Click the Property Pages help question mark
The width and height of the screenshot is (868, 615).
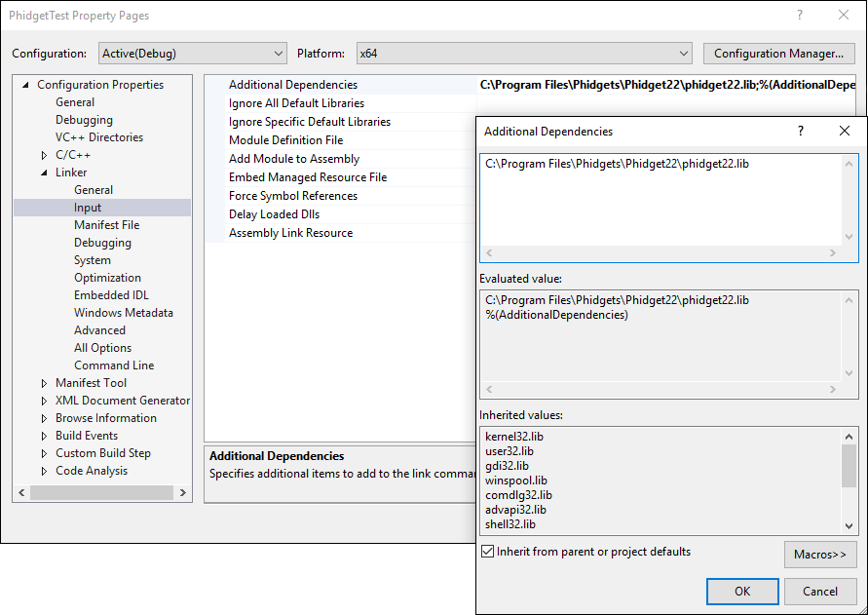click(x=800, y=15)
